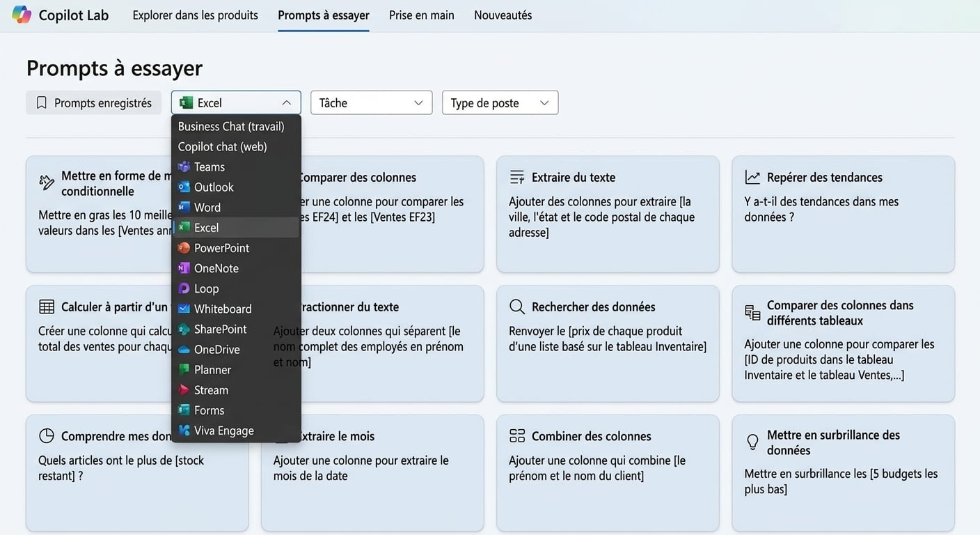Image resolution: width=980 pixels, height=535 pixels.
Task: Choose the Excel entry in the dropdown list
Action: point(236,228)
